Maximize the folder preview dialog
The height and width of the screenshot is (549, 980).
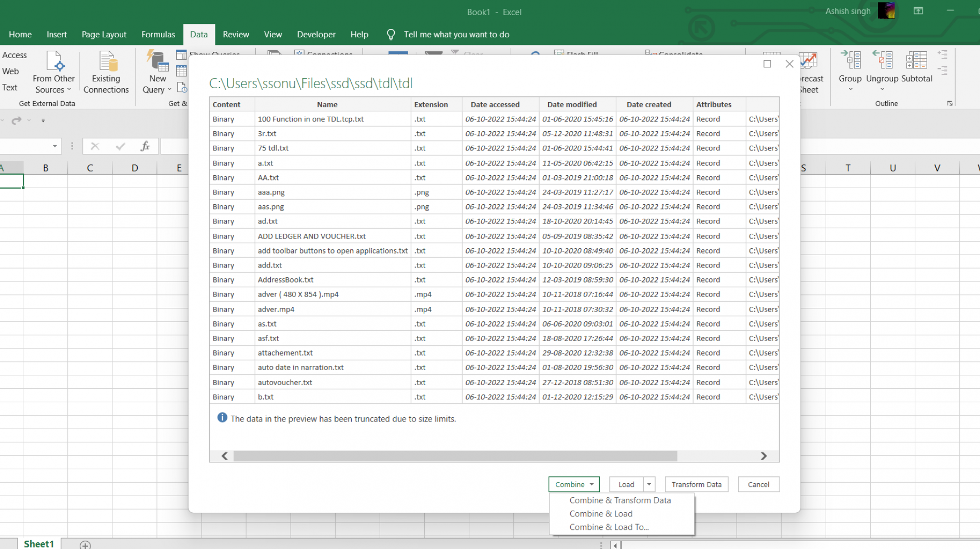pyautogui.click(x=767, y=64)
